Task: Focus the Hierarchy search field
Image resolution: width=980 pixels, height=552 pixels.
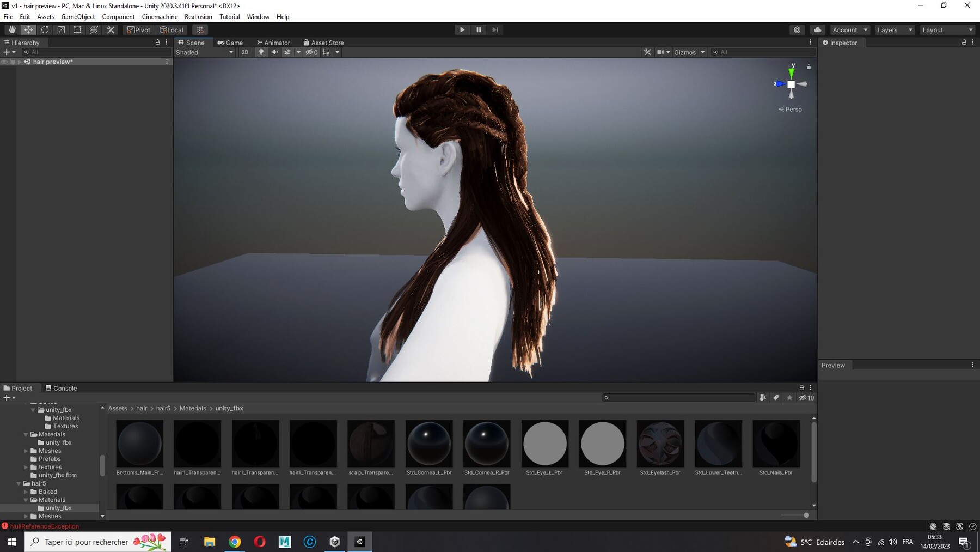Action: tap(96, 52)
